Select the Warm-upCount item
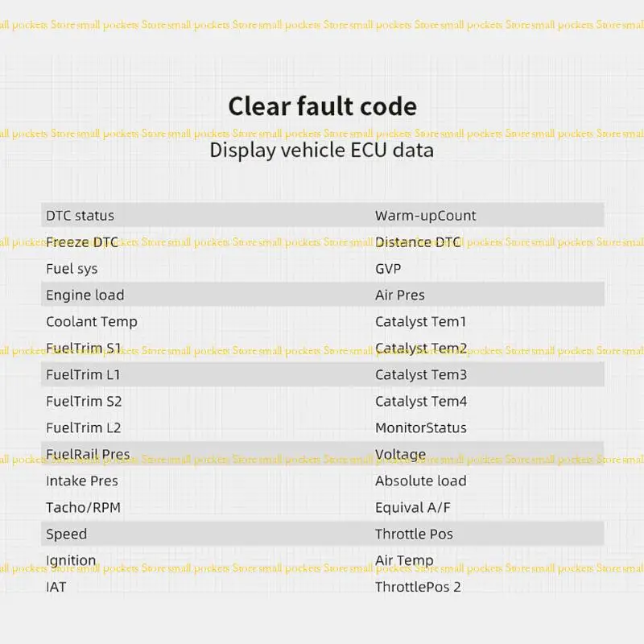 [x=426, y=216]
